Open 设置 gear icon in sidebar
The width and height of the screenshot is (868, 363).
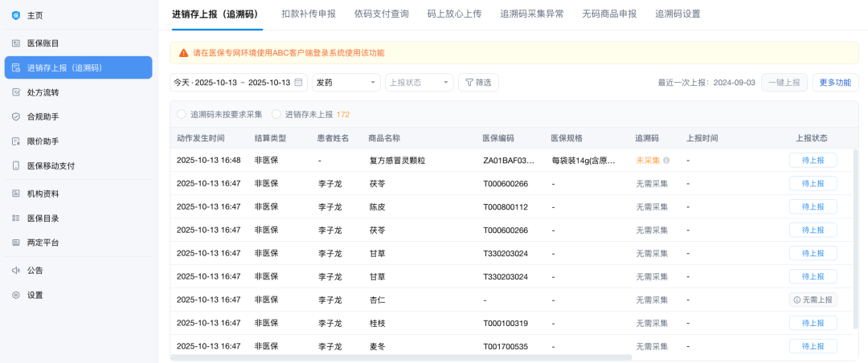coord(16,295)
